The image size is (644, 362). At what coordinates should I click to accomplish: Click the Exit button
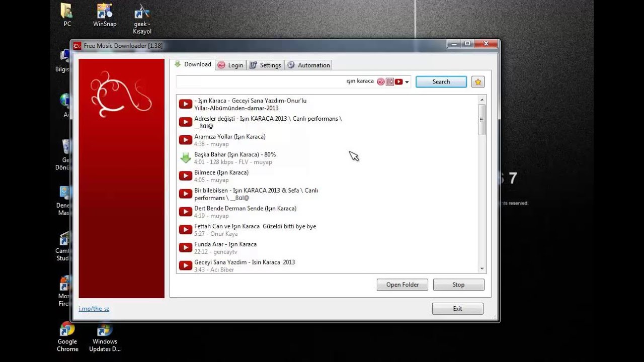tap(457, 309)
